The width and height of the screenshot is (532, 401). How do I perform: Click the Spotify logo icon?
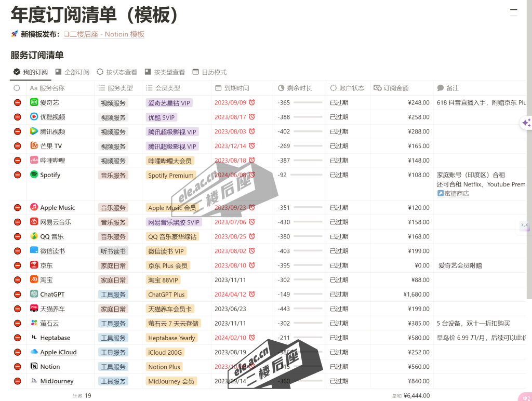coord(34,175)
